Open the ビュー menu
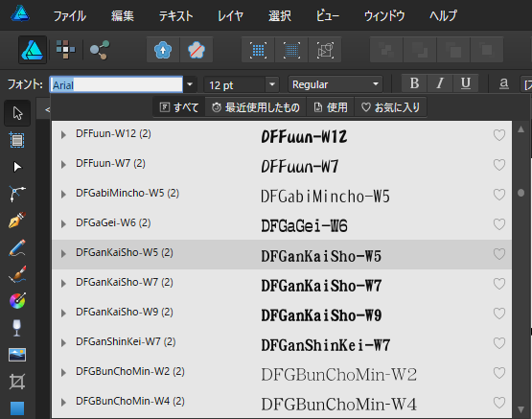Image resolution: width=532 pixels, height=419 pixels. [x=328, y=16]
